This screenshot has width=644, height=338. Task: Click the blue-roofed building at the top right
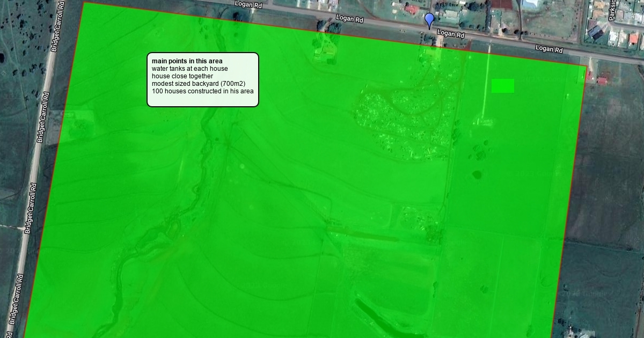click(530, 4)
